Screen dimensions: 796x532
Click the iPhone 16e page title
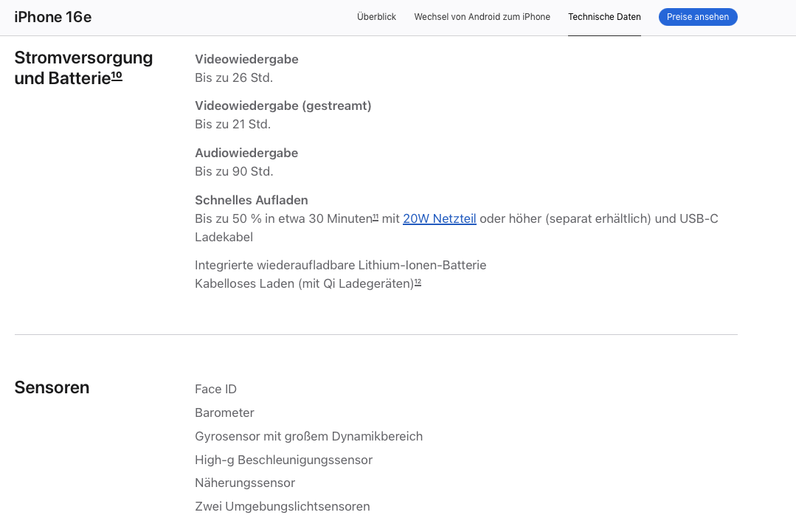pos(53,17)
